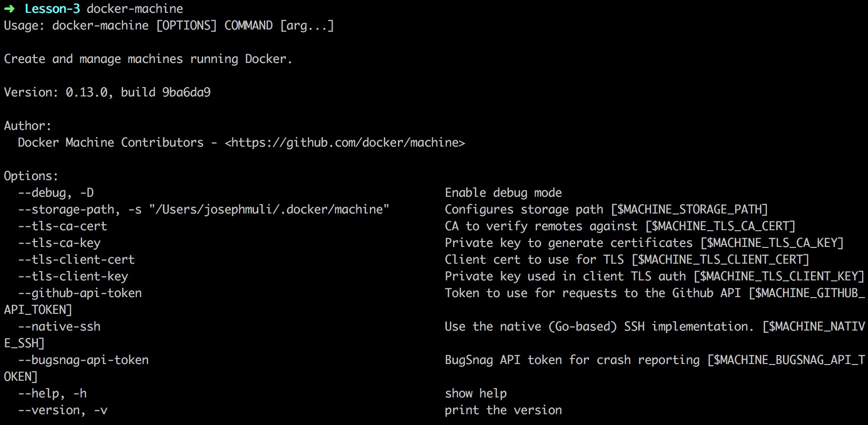This screenshot has width=868, height=425.
Task: Click the --tls-client-key option
Action: (x=73, y=276)
